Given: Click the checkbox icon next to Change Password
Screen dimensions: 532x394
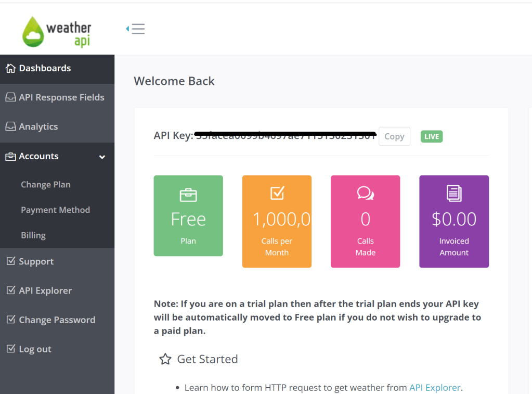Looking at the screenshot, I should [10, 320].
